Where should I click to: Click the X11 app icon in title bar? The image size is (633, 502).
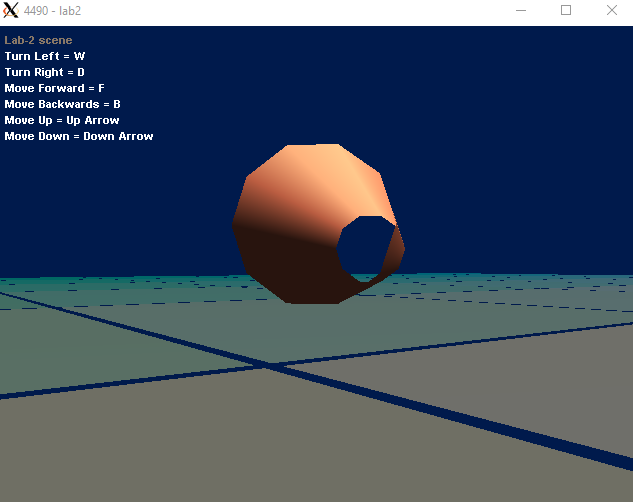[x=10, y=10]
